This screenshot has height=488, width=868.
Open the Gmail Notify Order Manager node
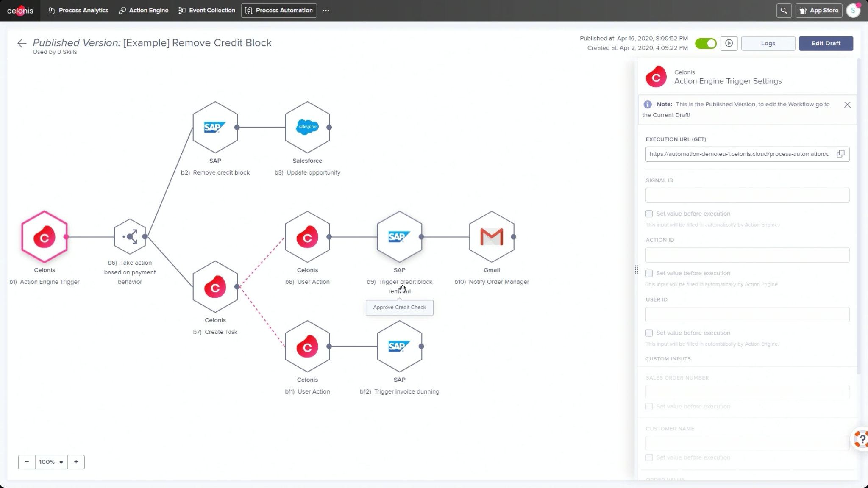[x=491, y=236]
